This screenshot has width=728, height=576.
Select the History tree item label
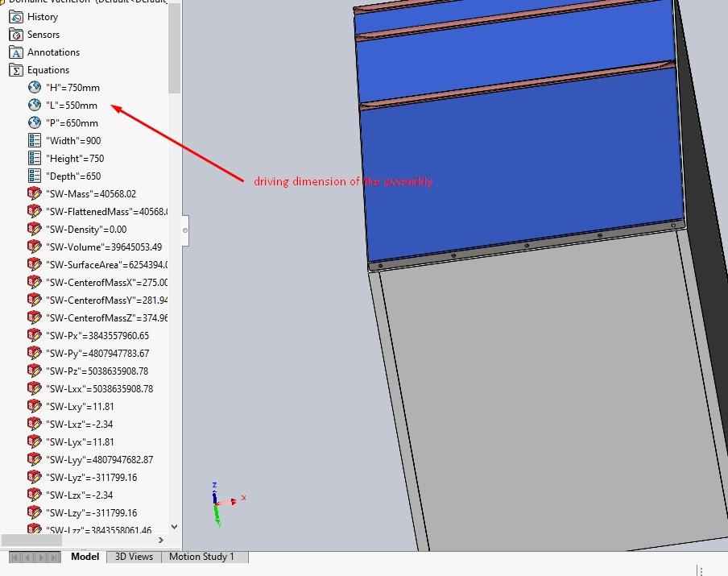[x=43, y=17]
